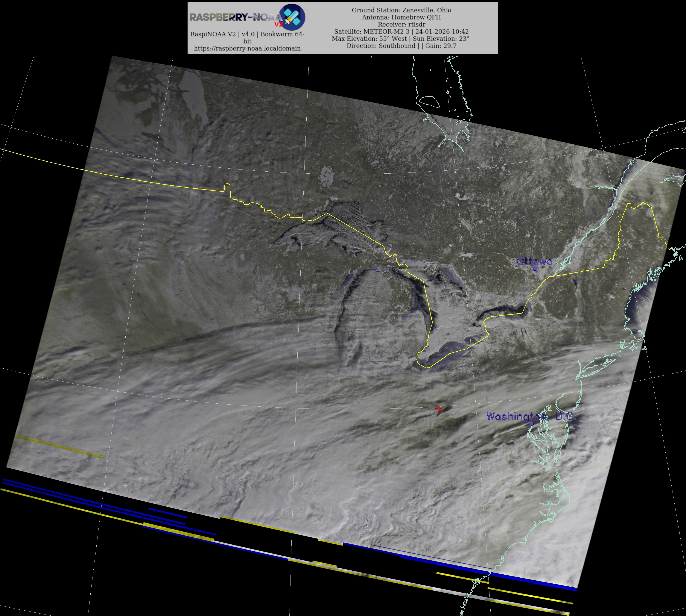The height and width of the screenshot is (616, 686).
Task: Click the red ground station cross marker
Action: coord(438,409)
